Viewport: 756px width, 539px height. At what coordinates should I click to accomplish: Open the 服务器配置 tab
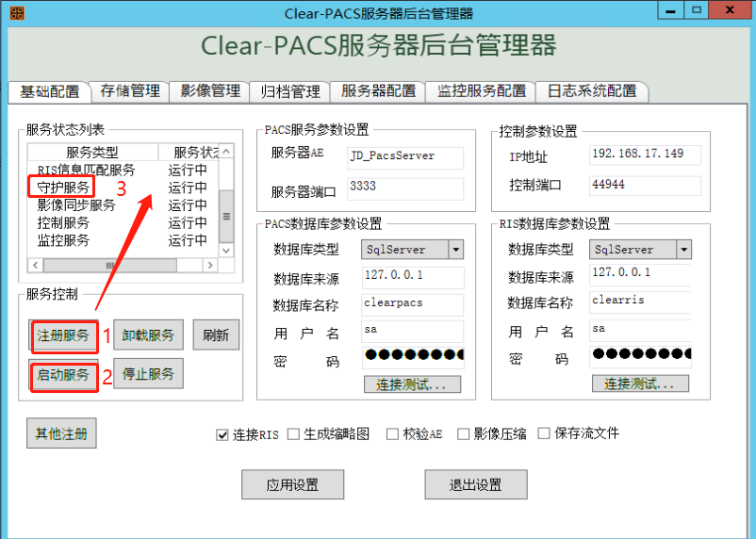[378, 91]
